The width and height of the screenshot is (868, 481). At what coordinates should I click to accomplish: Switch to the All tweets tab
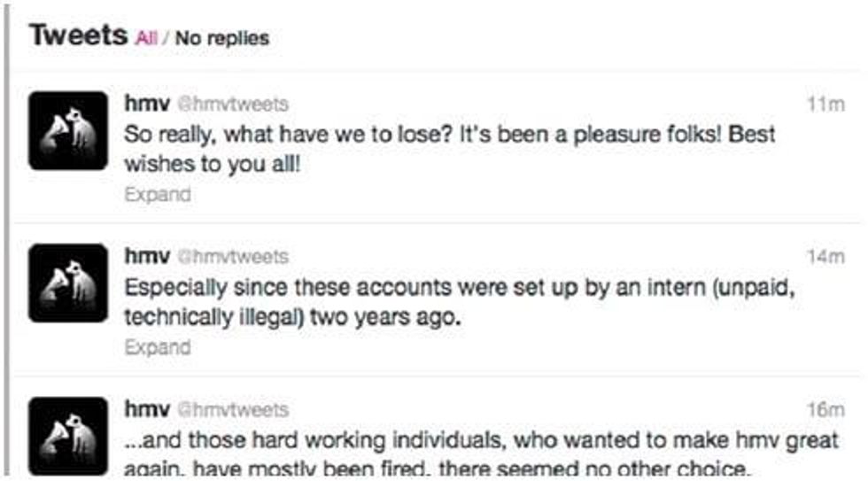coord(147,38)
